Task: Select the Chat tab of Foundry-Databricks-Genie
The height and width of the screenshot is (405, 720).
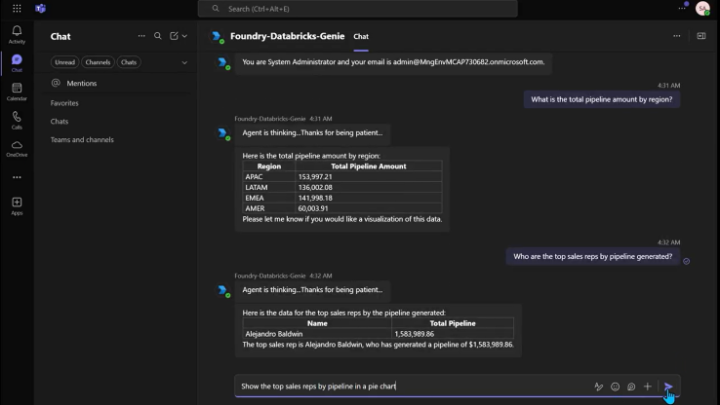Action: pos(361,36)
